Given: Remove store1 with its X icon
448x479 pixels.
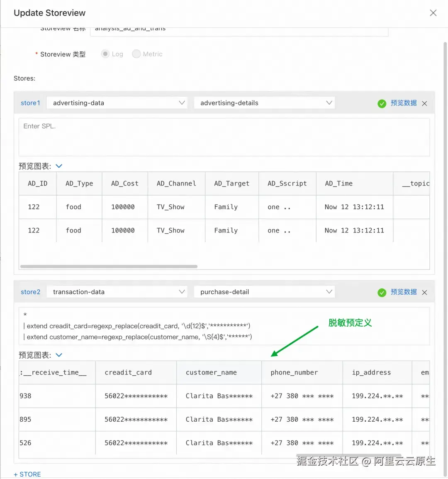Looking at the screenshot, I should 424,103.
